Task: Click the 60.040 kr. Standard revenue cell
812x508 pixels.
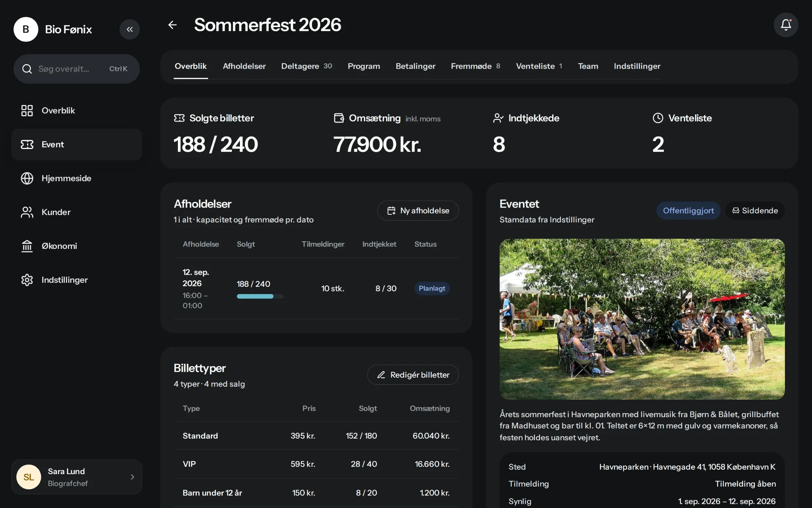Action: point(431,436)
